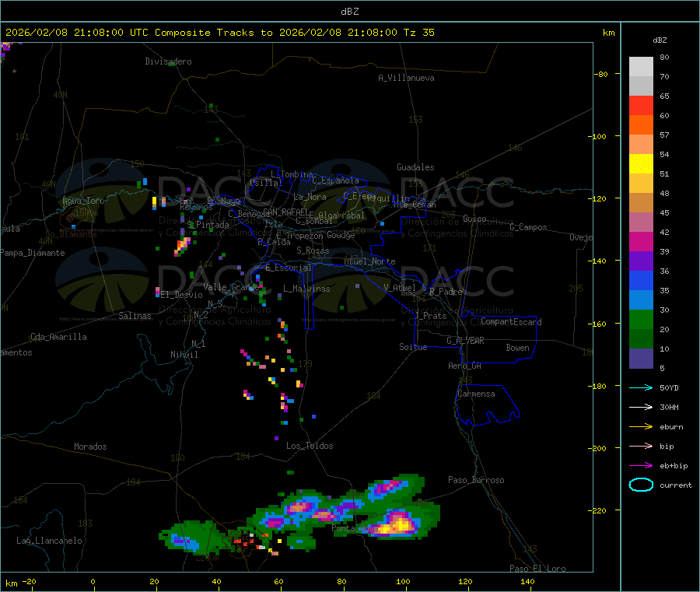Click the S_Pintada location label
The image size is (700, 592).
click(208, 225)
